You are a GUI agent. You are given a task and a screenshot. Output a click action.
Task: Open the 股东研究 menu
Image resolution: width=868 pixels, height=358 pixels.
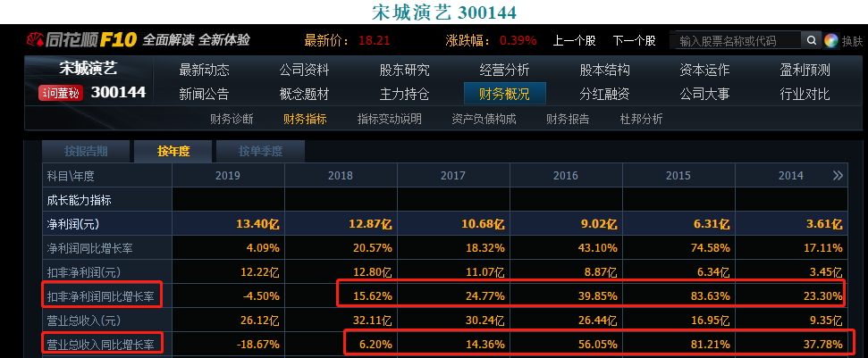click(x=404, y=71)
